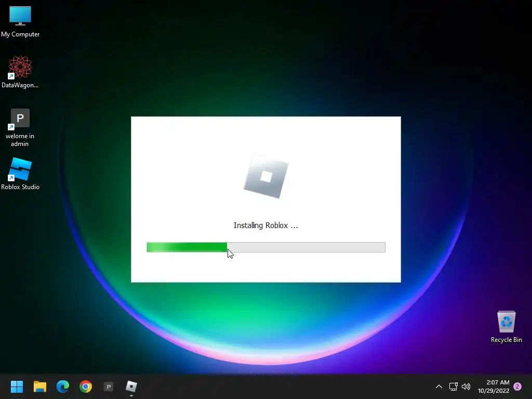Expand the hidden system tray icons chevron

[x=438, y=387]
